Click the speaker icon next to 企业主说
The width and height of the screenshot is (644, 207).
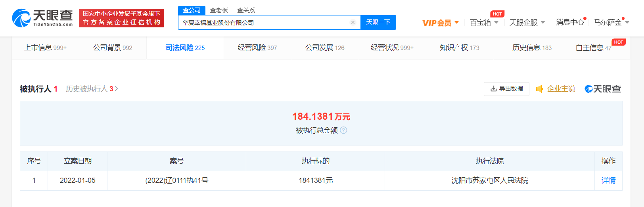[539, 89]
